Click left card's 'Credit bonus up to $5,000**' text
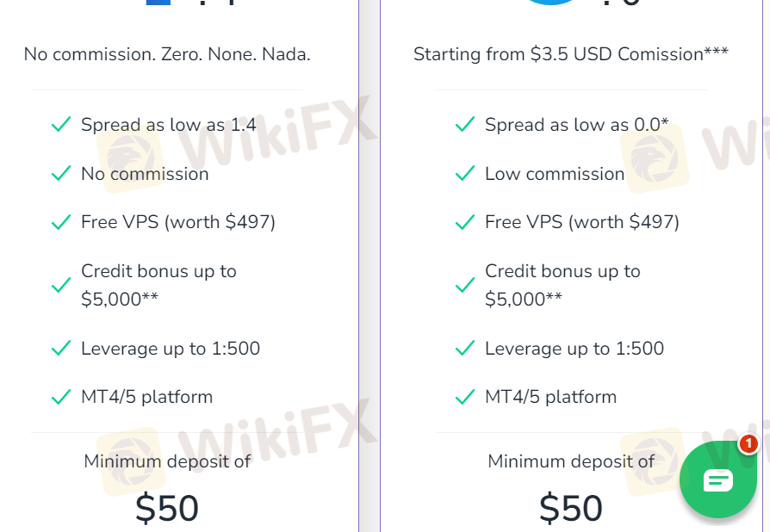Viewport: 770px width, 532px height. (x=158, y=285)
